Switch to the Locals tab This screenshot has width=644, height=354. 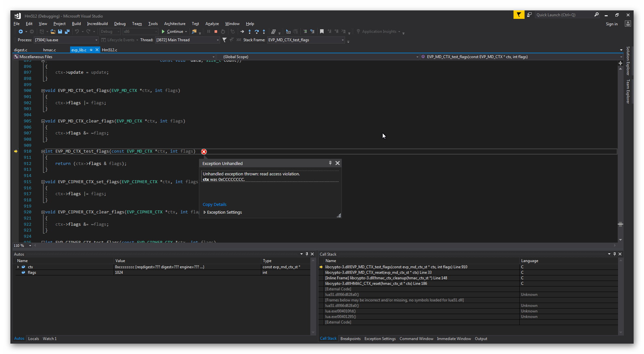tap(33, 339)
